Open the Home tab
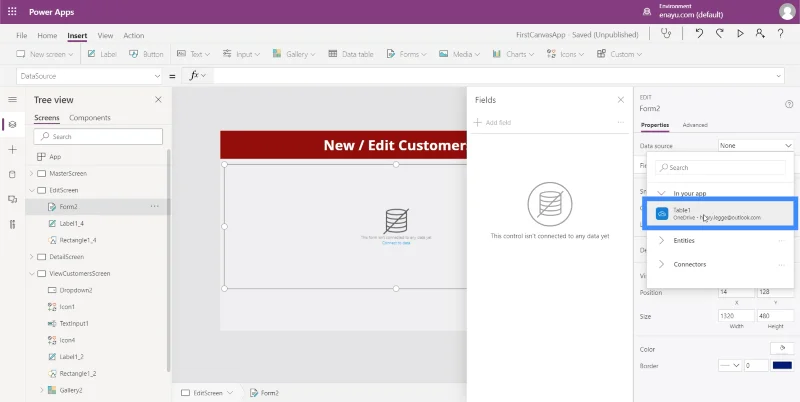Screen dimensions: 800x402 pyautogui.click(x=47, y=35)
